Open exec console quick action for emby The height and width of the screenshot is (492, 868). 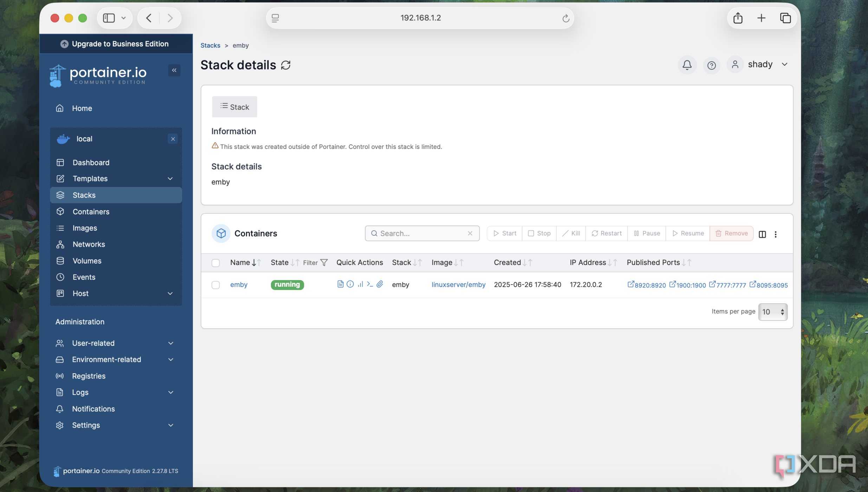tap(370, 284)
